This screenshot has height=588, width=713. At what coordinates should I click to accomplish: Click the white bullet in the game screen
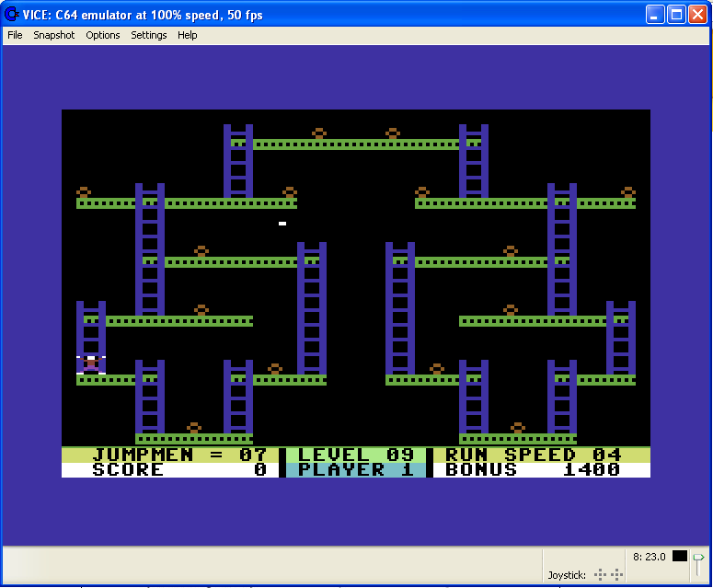pyautogui.click(x=282, y=224)
